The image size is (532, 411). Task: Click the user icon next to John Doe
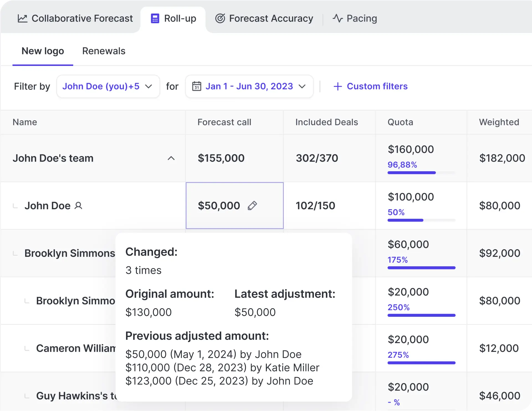79,206
